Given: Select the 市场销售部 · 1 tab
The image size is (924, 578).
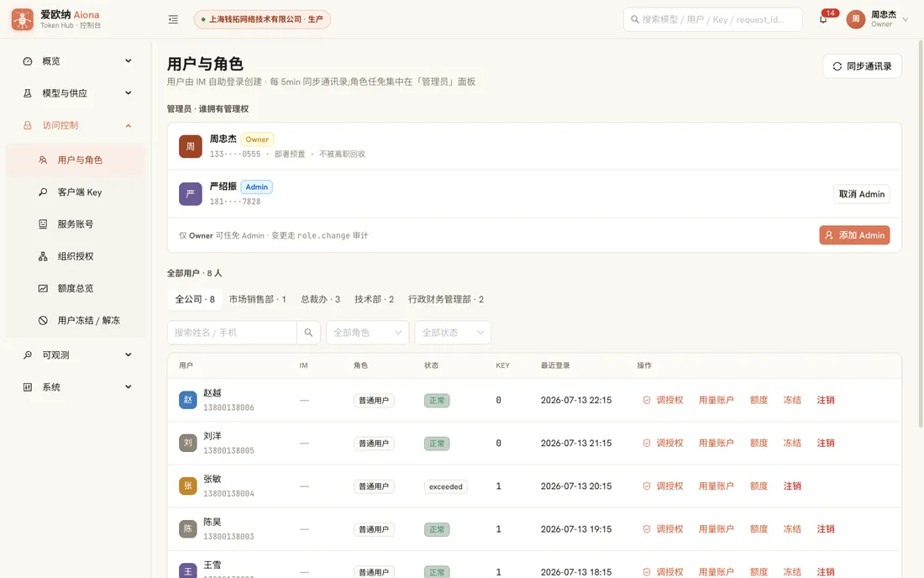Looking at the screenshot, I should point(258,299).
